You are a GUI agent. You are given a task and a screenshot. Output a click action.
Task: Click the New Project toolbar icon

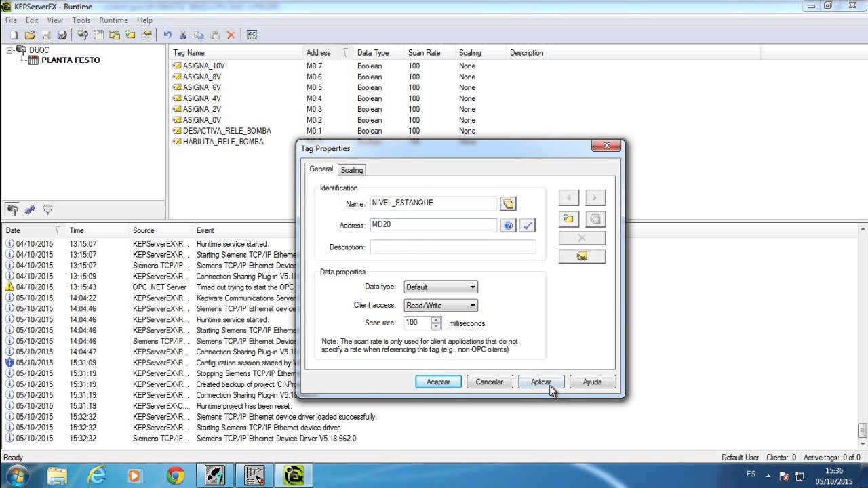click(x=14, y=35)
